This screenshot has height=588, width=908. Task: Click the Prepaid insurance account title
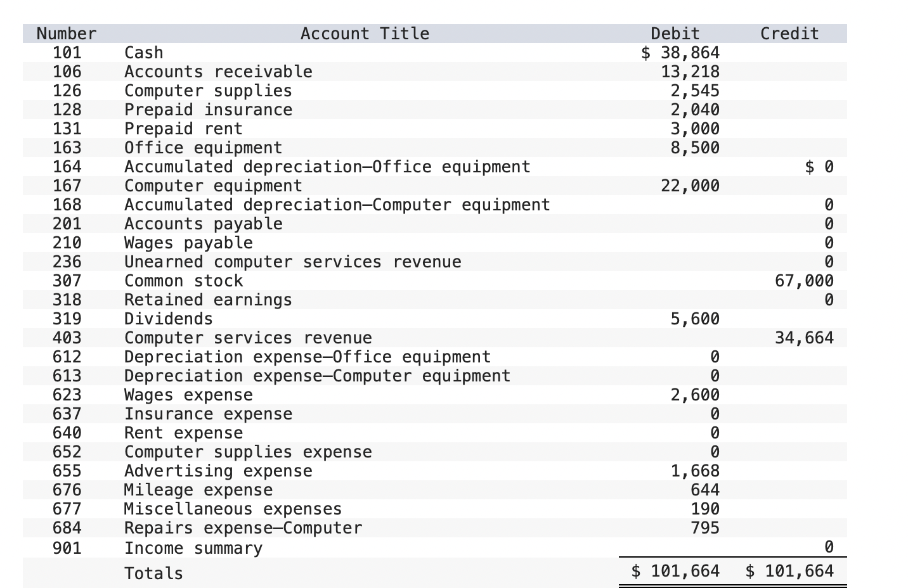pos(209,110)
